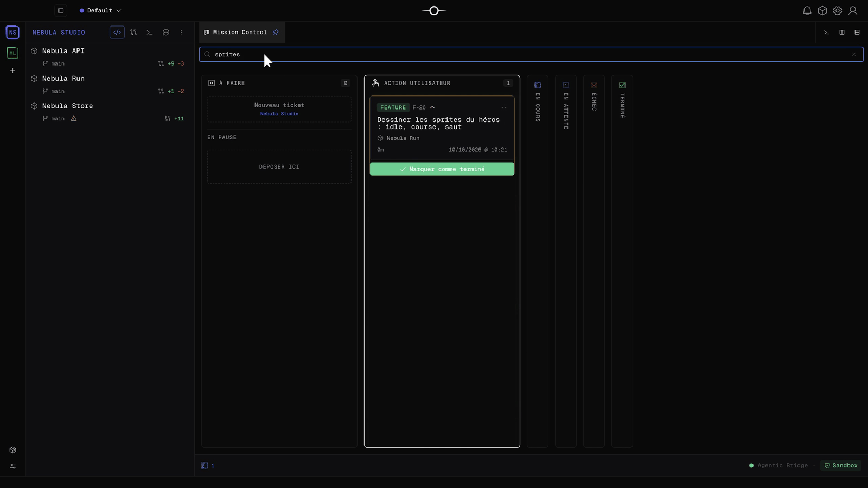Image resolution: width=868 pixels, height=488 pixels.
Task: Focus the search field containing sprites
Action: tap(531, 54)
